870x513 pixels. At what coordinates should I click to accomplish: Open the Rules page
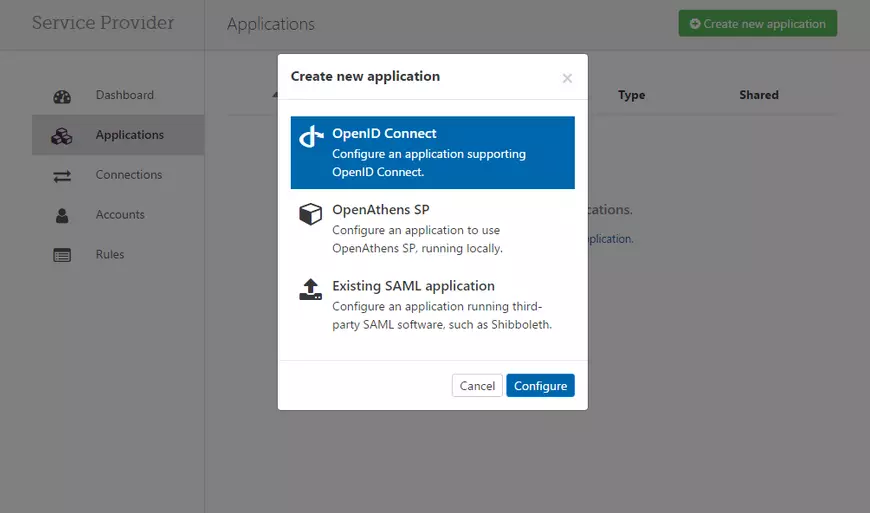pos(118,255)
